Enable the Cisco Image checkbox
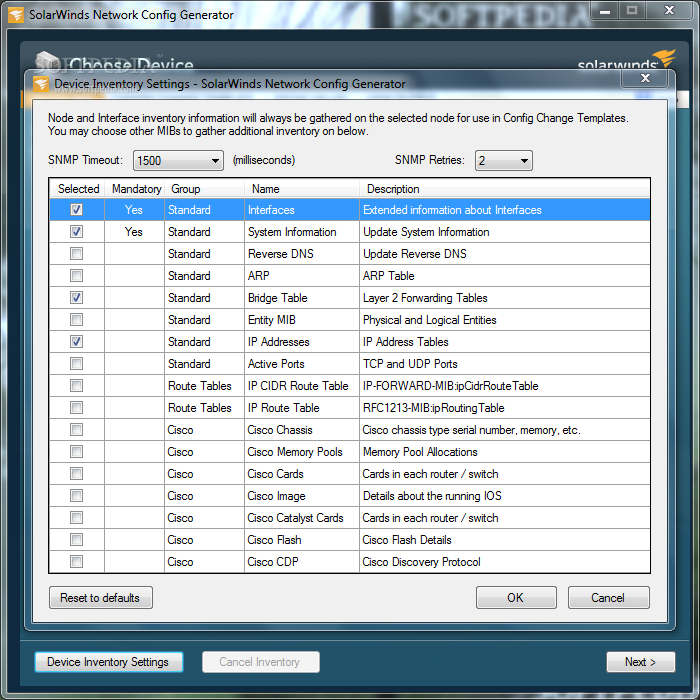 point(76,496)
